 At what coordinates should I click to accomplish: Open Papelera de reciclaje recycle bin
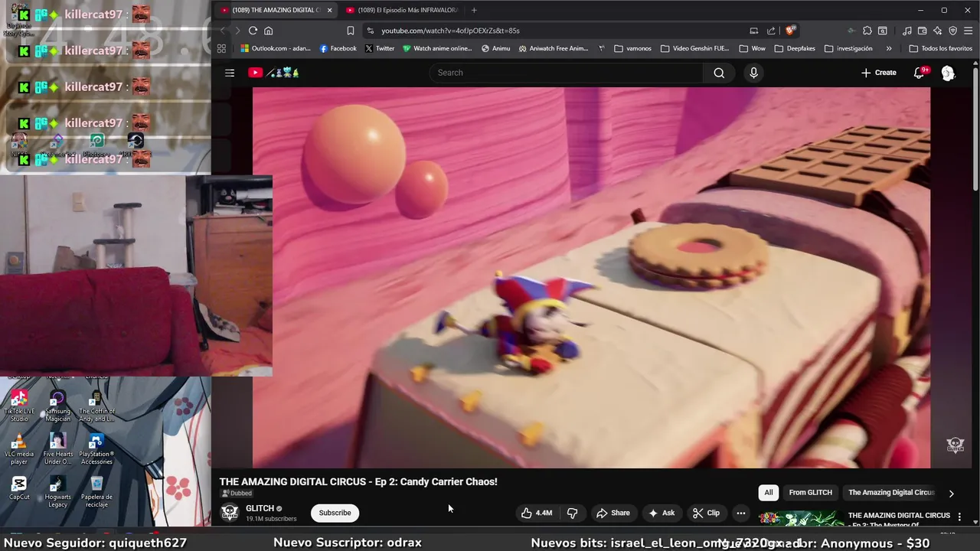(96, 491)
